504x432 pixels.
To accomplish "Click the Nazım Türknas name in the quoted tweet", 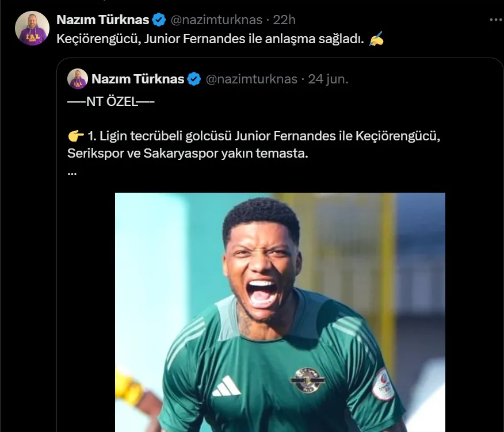I will coord(138,79).
